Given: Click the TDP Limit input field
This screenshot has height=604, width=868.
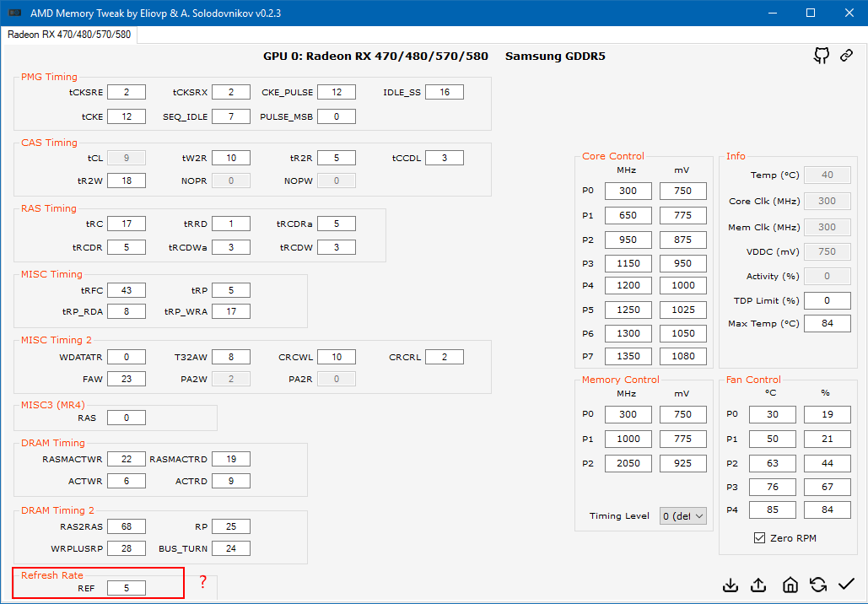Looking at the screenshot, I should click(x=827, y=300).
